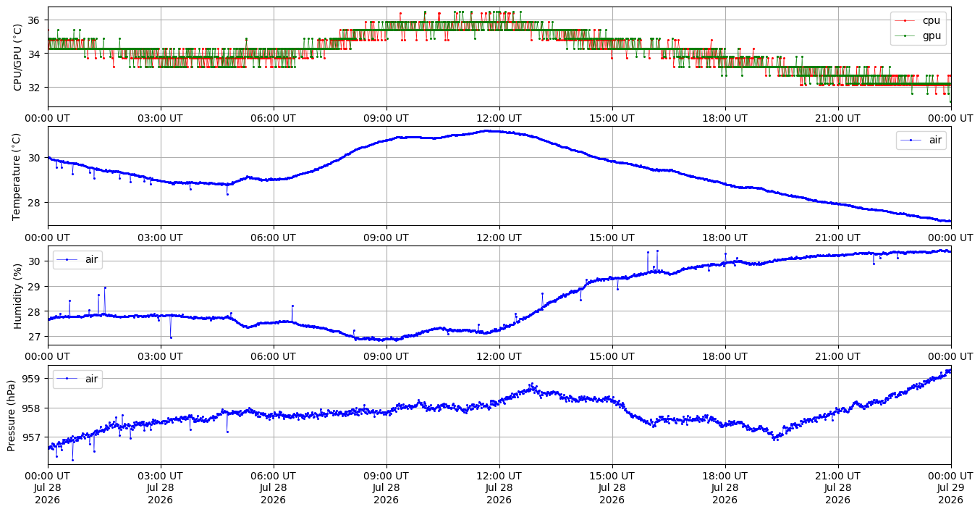This screenshot has width=980, height=512.
Task: Click the 12:00 UT Jul 28 bottom tick label
Action: pyautogui.click(x=499, y=489)
